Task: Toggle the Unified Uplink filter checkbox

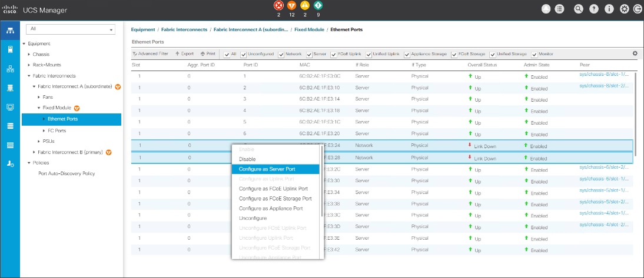Action: click(369, 54)
